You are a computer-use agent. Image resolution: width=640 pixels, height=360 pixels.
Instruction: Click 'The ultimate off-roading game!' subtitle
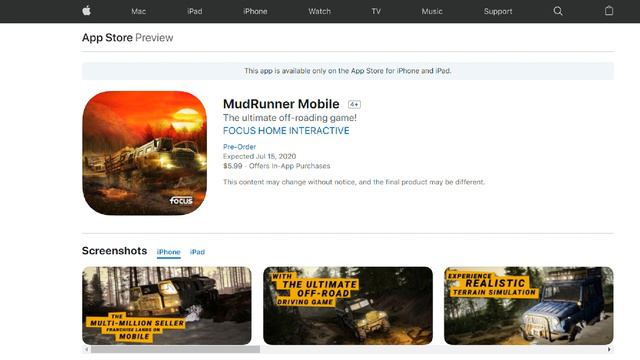pos(290,118)
